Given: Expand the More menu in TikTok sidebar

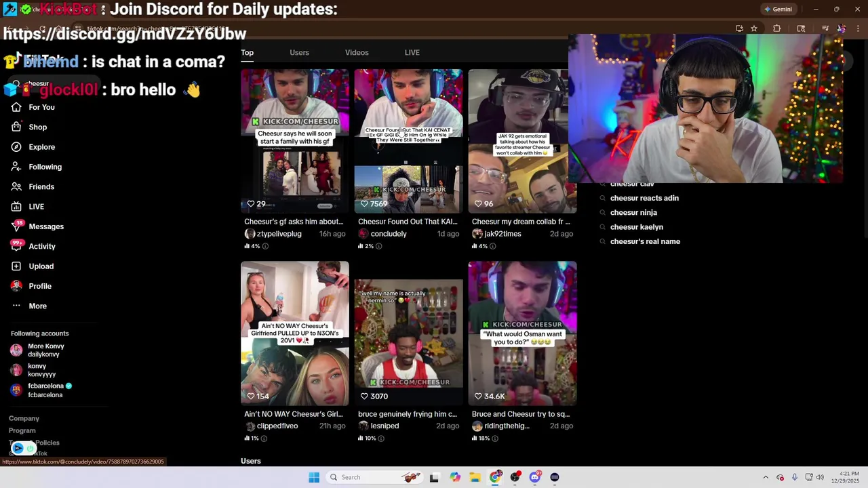Looking at the screenshot, I should point(29,306).
